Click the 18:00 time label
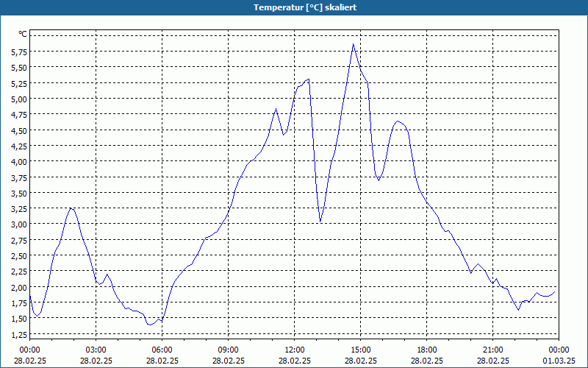 click(427, 350)
